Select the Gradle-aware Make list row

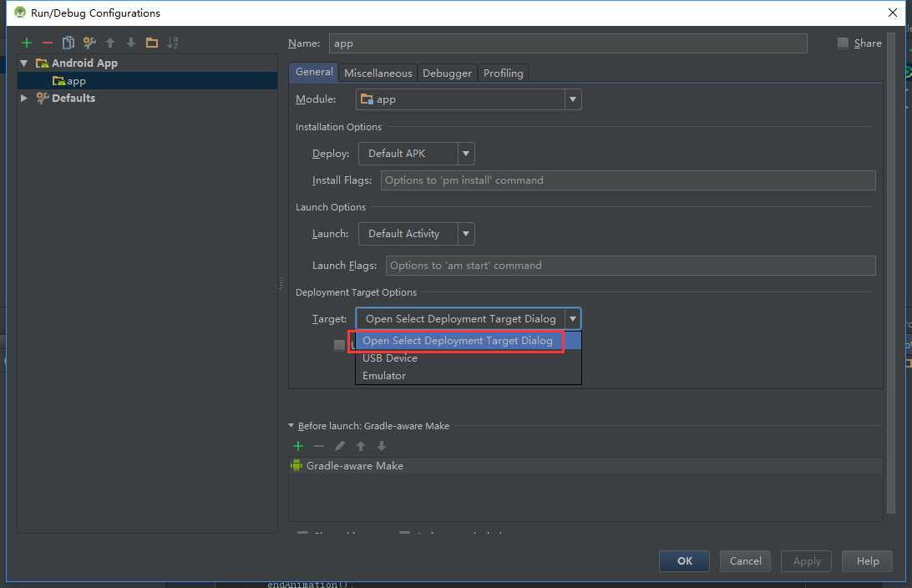[x=585, y=465]
